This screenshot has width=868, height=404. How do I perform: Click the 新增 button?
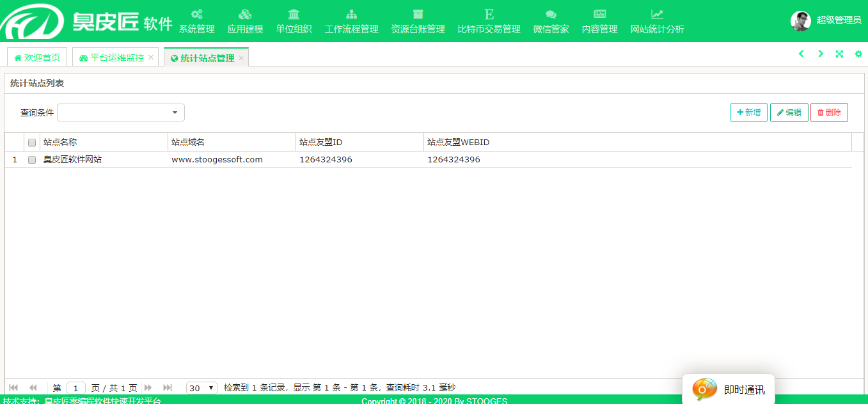tap(749, 113)
